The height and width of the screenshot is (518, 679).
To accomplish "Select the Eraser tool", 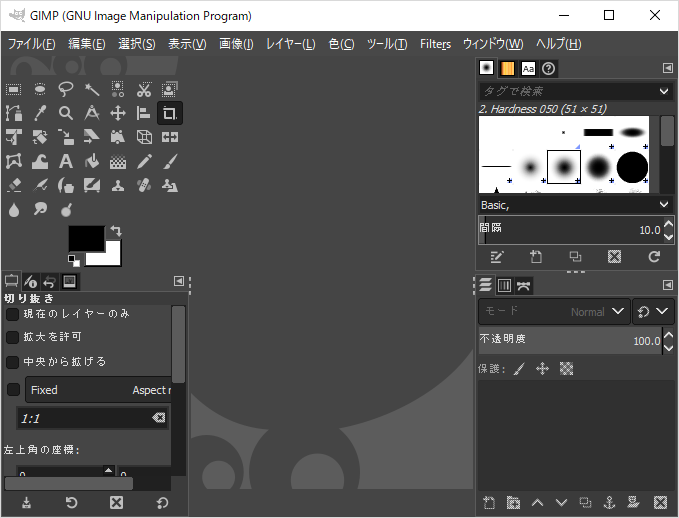I will click(13, 185).
